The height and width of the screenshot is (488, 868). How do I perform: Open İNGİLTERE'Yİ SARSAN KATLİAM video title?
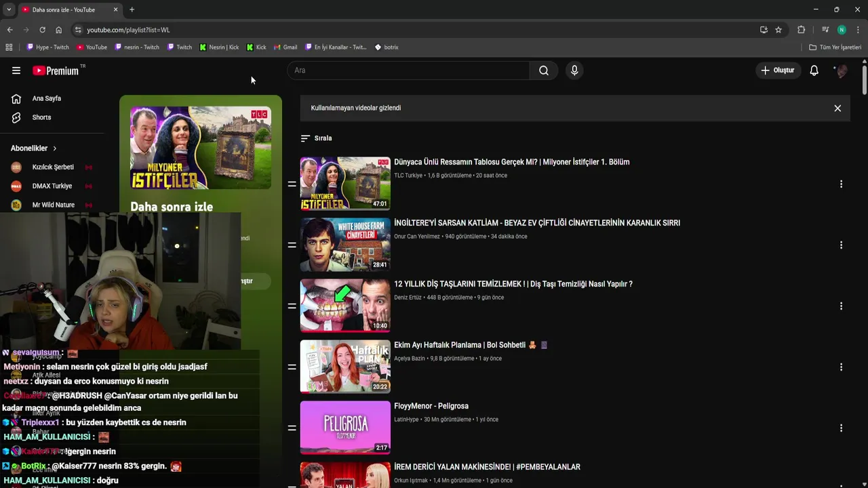537,223
